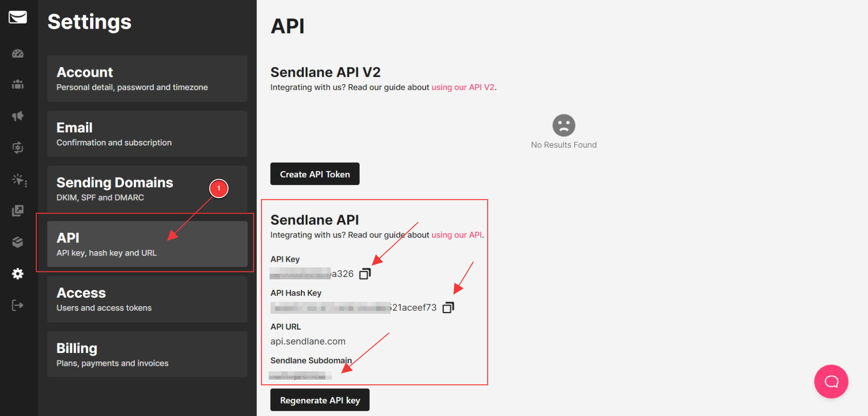Open the 'using our API V2' guide link
The height and width of the screenshot is (416, 868).
[463, 87]
